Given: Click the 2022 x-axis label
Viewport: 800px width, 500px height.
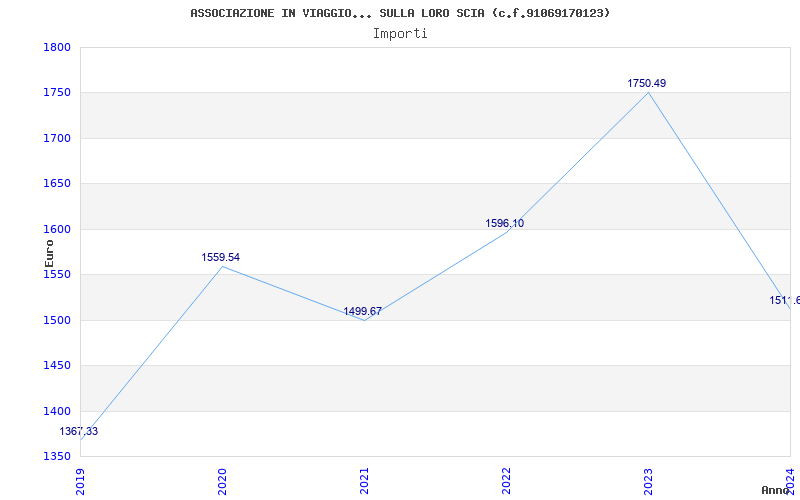Looking at the screenshot, I should coord(506,482).
